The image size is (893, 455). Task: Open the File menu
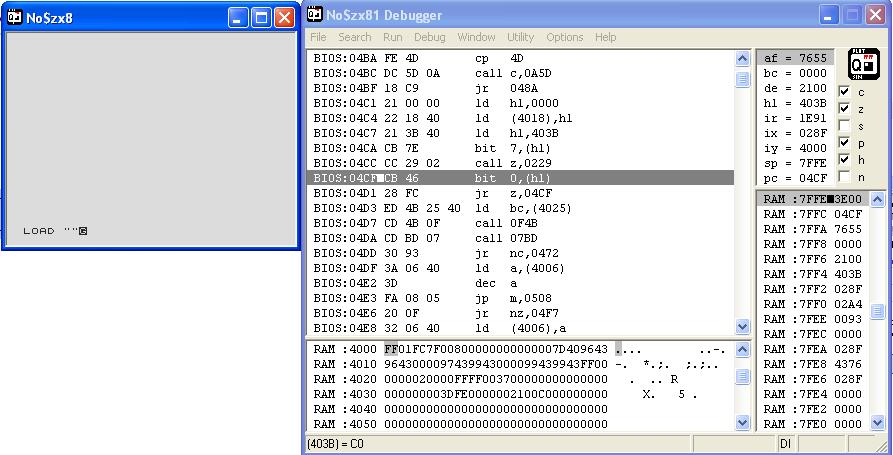coord(318,37)
